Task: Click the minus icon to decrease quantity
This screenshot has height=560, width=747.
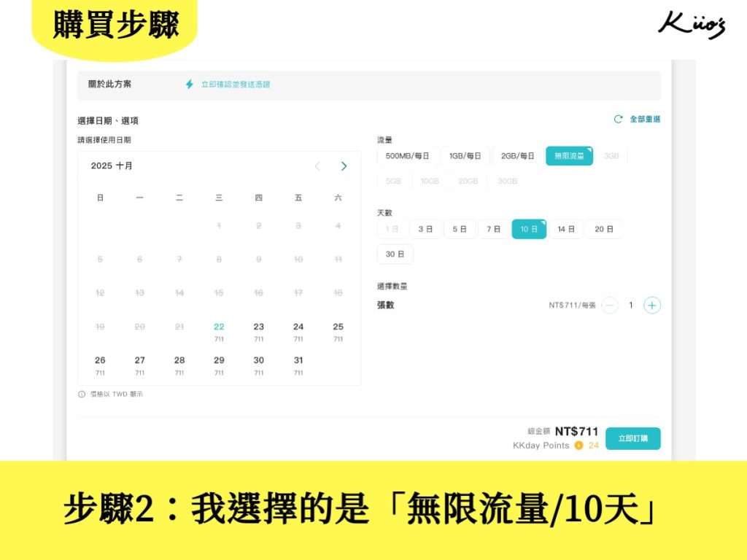Action: (x=610, y=306)
